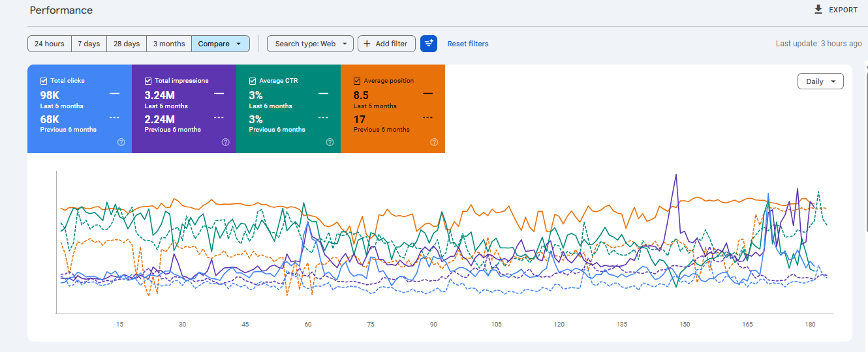Open the Search type: Web dropdown

(x=310, y=44)
